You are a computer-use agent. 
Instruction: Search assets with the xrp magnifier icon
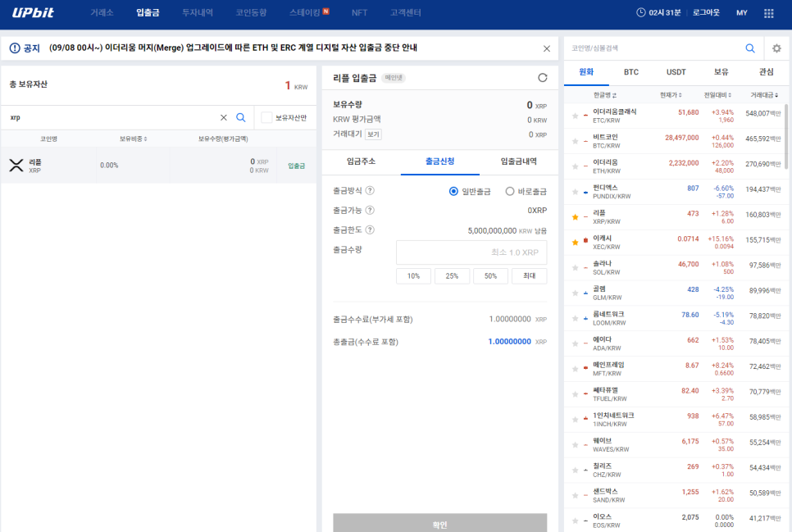241,118
